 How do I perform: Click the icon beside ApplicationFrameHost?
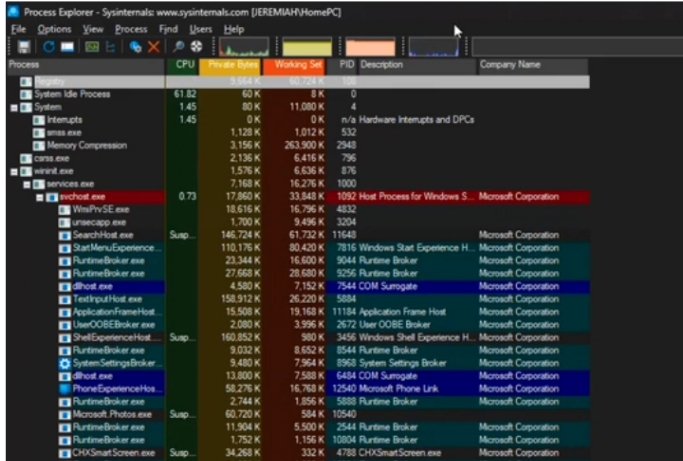pyautogui.click(x=65, y=312)
